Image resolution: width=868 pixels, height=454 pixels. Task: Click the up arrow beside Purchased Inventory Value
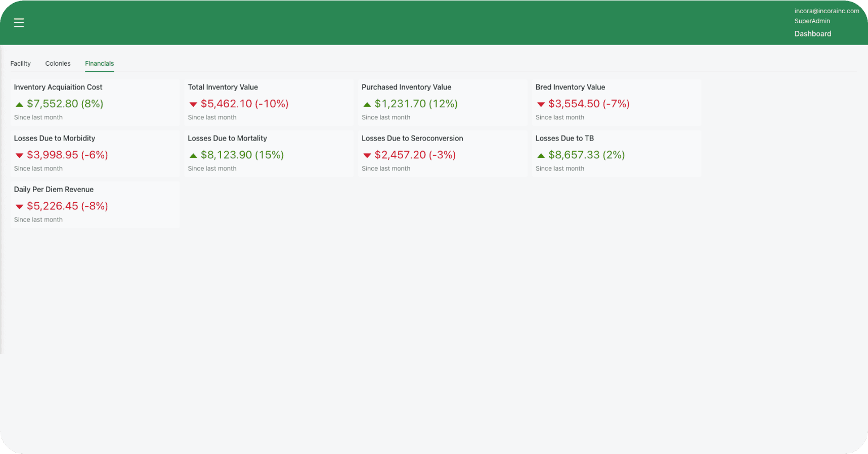pyautogui.click(x=367, y=105)
